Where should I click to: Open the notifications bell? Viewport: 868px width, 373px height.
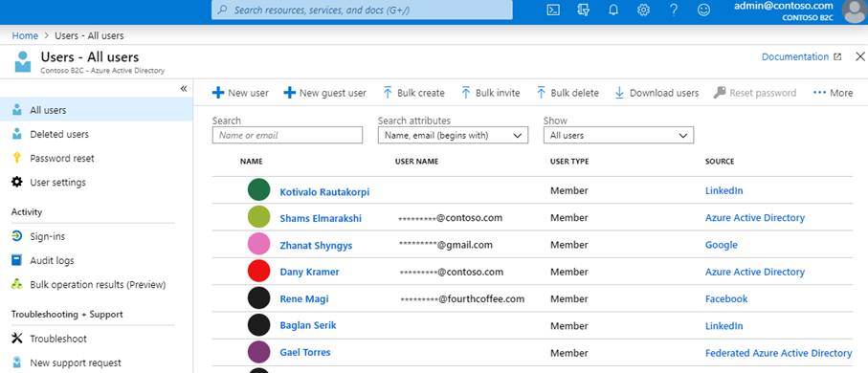613,10
